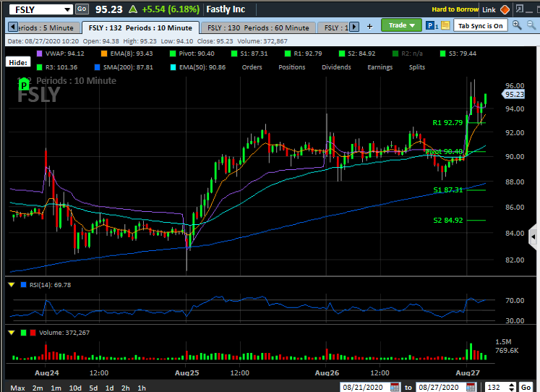Select 2m time range

coord(38,388)
